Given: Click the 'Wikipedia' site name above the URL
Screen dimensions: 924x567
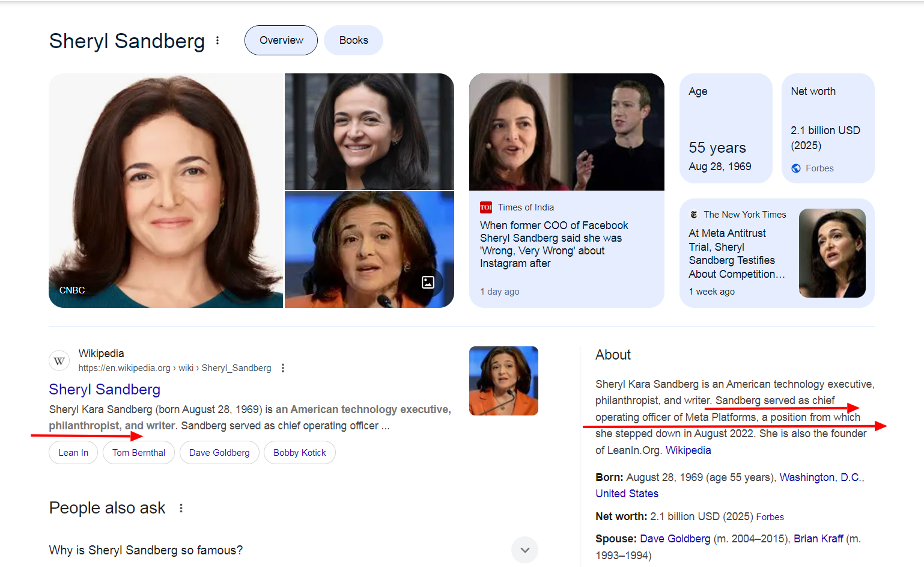Looking at the screenshot, I should tap(101, 354).
